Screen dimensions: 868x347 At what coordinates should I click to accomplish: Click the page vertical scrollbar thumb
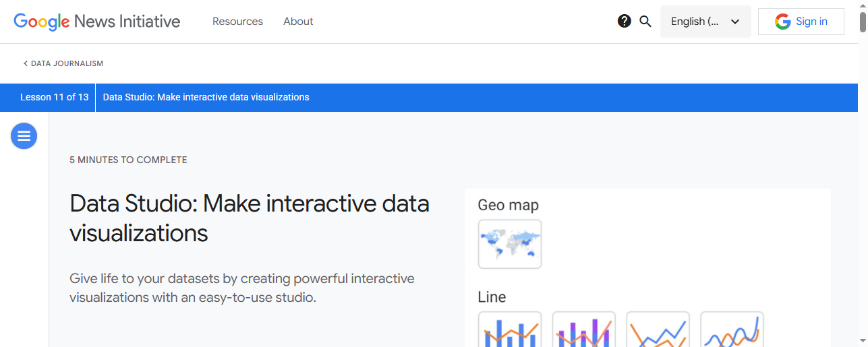pyautogui.click(x=863, y=22)
